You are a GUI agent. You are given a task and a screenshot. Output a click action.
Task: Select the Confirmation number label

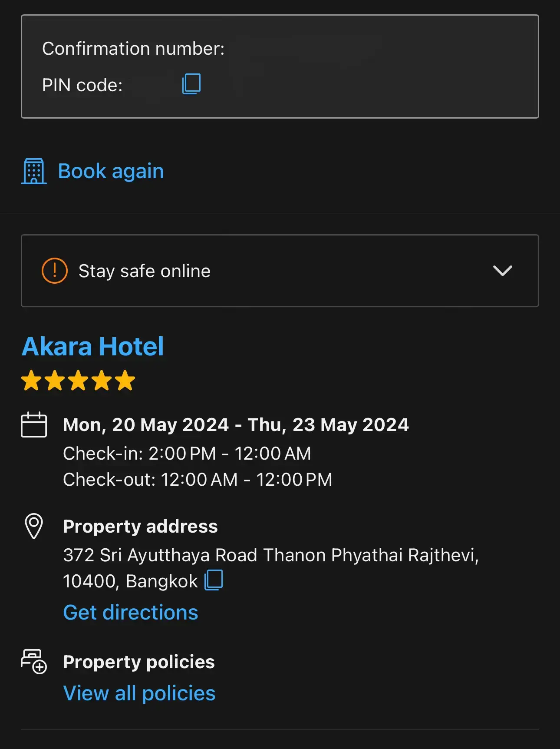tap(133, 49)
